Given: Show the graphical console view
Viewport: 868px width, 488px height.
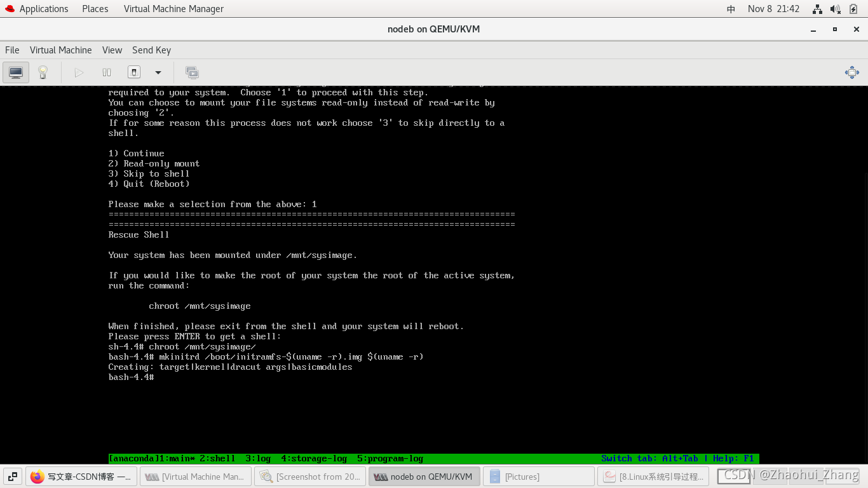Looking at the screenshot, I should [x=15, y=72].
